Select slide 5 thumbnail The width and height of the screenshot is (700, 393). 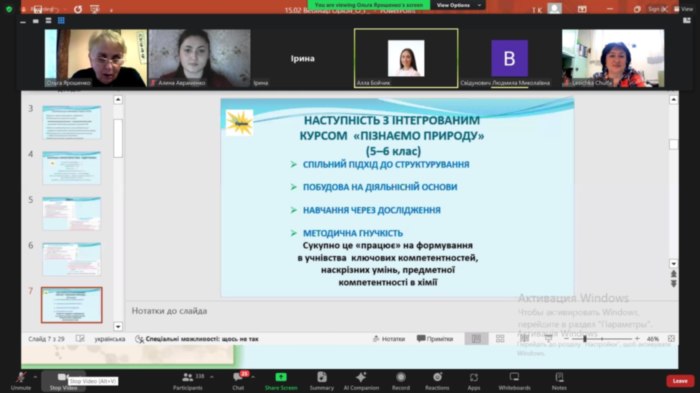71,213
